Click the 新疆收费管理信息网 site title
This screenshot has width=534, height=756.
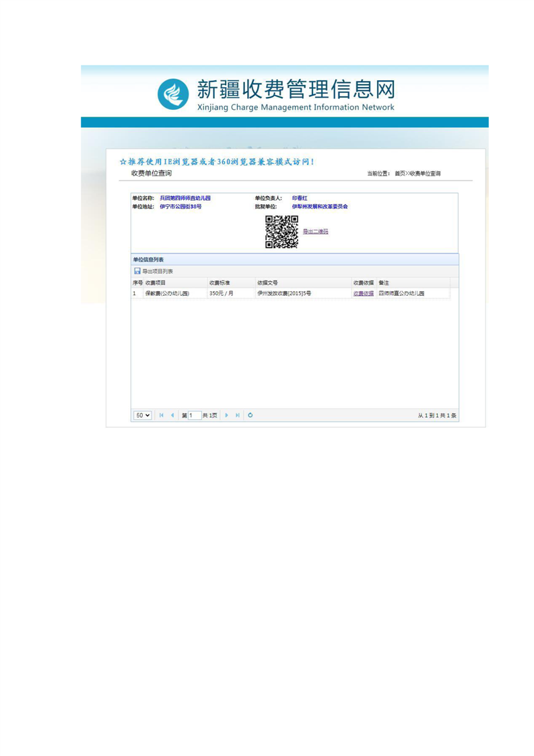tap(296, 89)
